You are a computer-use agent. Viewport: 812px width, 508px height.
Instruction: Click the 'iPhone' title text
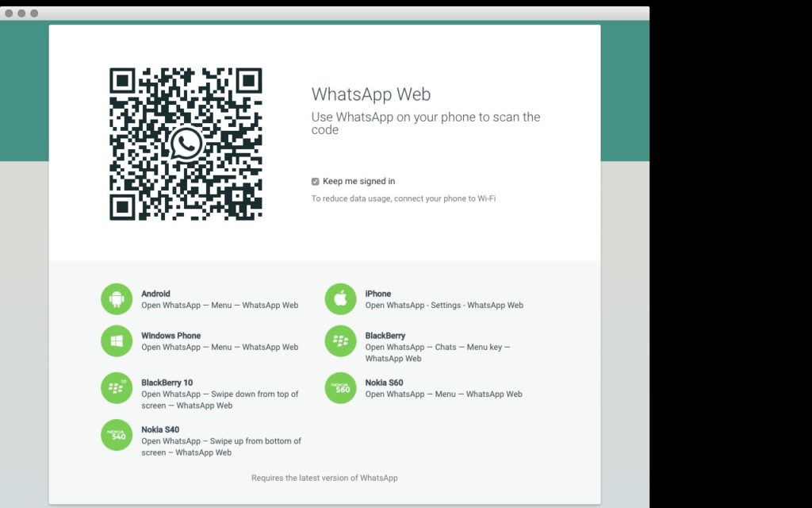coord(378,294)
